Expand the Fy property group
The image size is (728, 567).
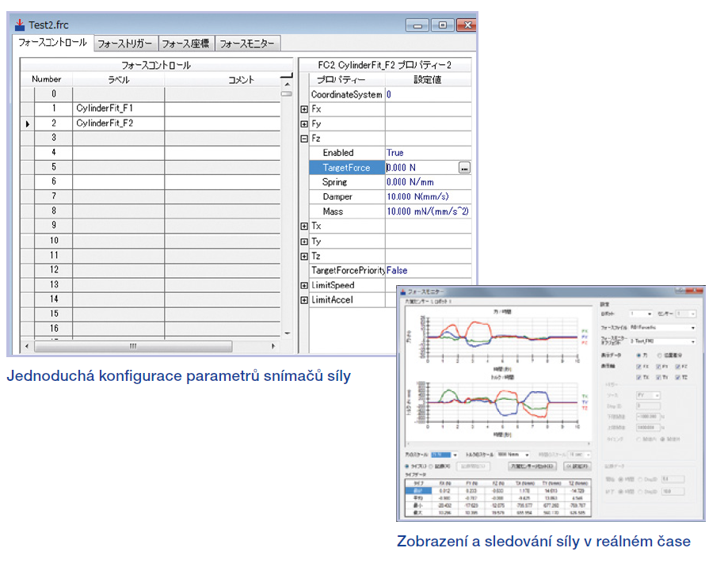(304, 124)
